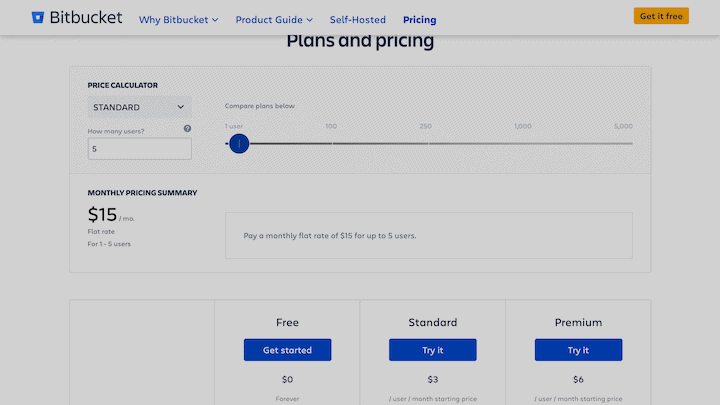The image size is (720, 405).
Task: Click the user count slider handle
Action: 239,144
